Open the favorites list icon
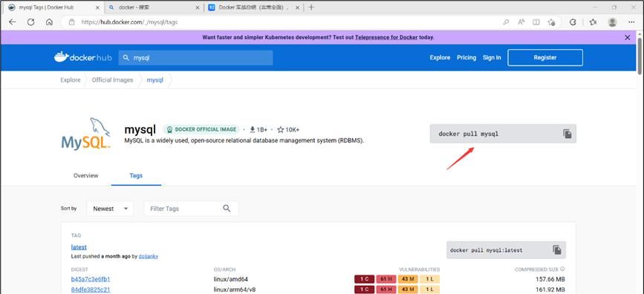Image resolution: width=644 pixels, height=294 pixels. click(x=593, y=22)
